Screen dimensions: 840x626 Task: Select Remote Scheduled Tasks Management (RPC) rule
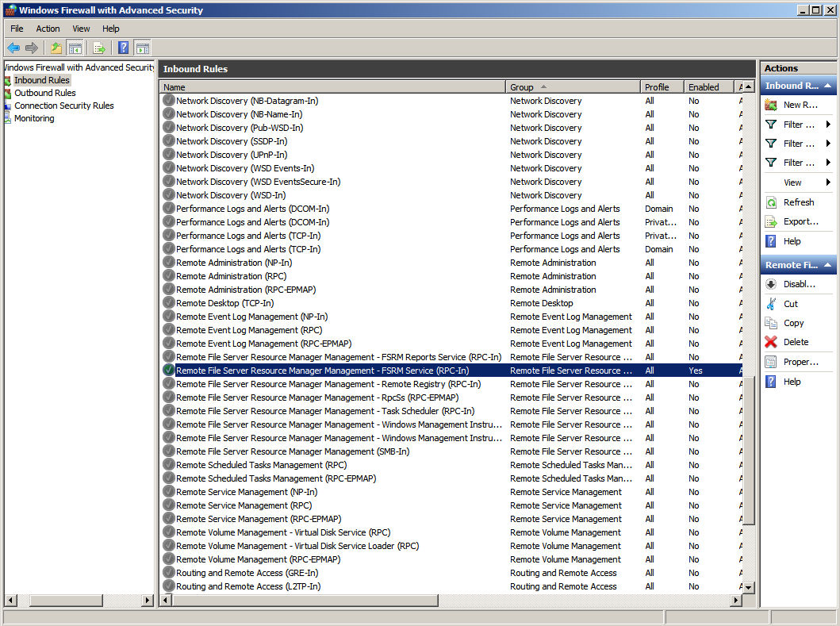262,465
